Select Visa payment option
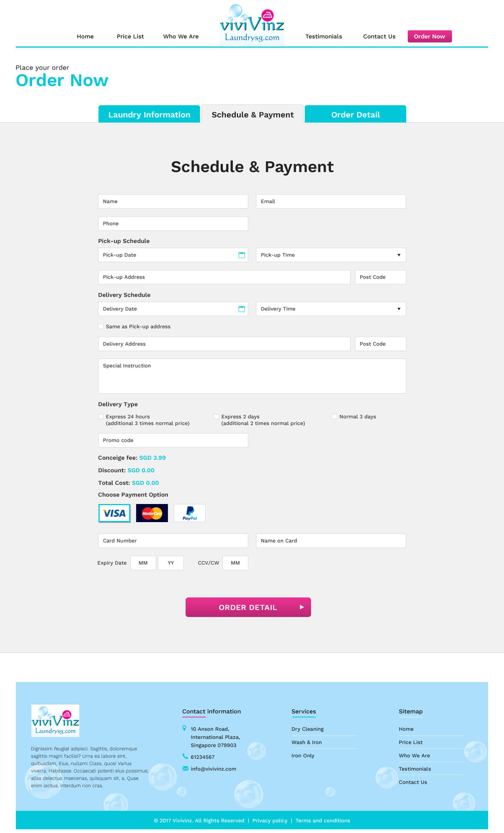504x833 pixels. pos(114,513)
